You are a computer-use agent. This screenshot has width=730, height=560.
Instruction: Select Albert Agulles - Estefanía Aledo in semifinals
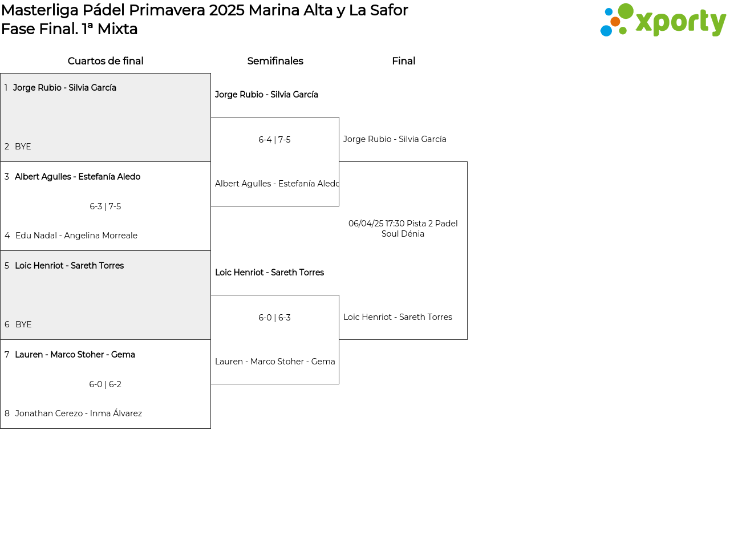click(x=277, y=184)
